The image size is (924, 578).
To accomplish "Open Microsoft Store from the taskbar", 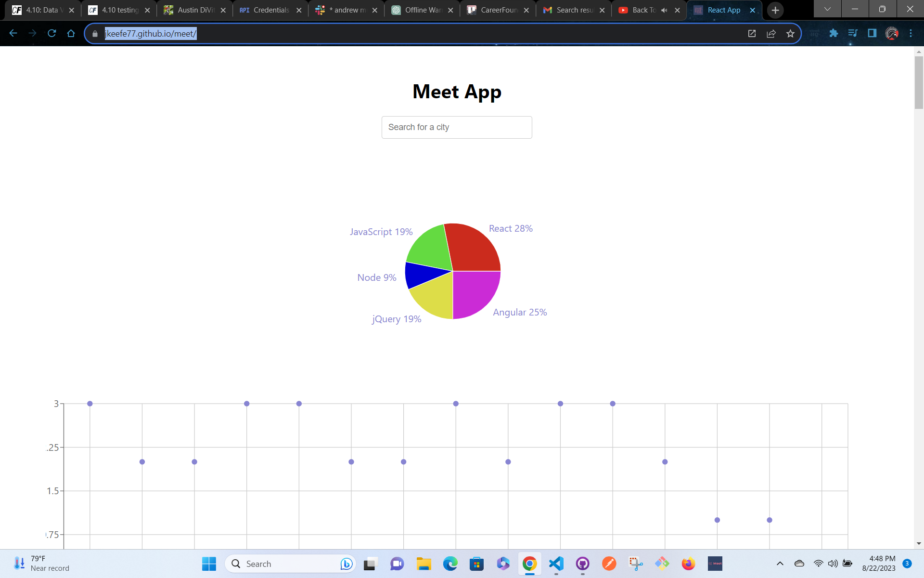I will 476,564.
